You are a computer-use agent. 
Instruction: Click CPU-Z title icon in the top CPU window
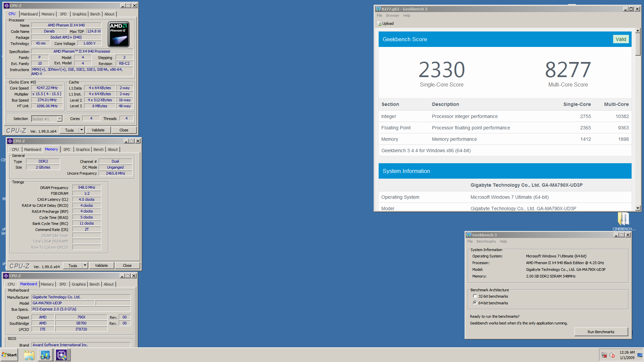coord(7,6)
